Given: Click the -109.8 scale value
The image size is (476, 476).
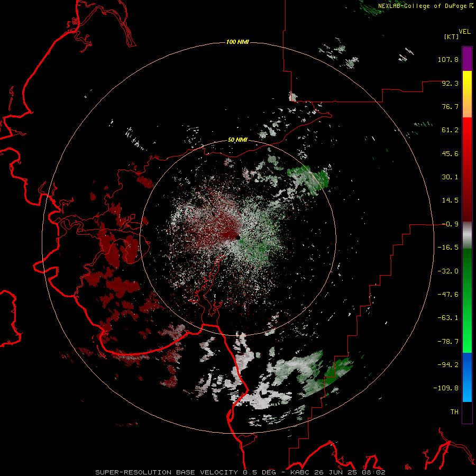Looking at the screenshot, I should pos(446,388).
